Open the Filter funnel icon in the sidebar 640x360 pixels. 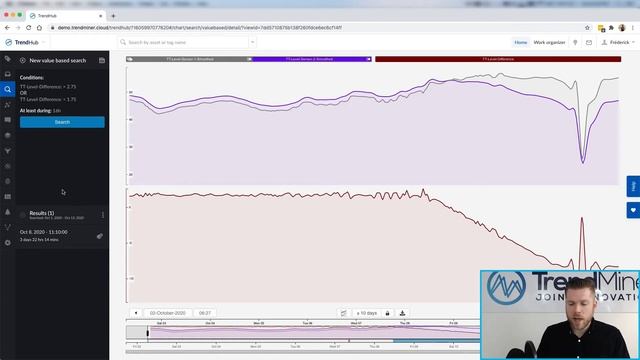click(7, 151)
